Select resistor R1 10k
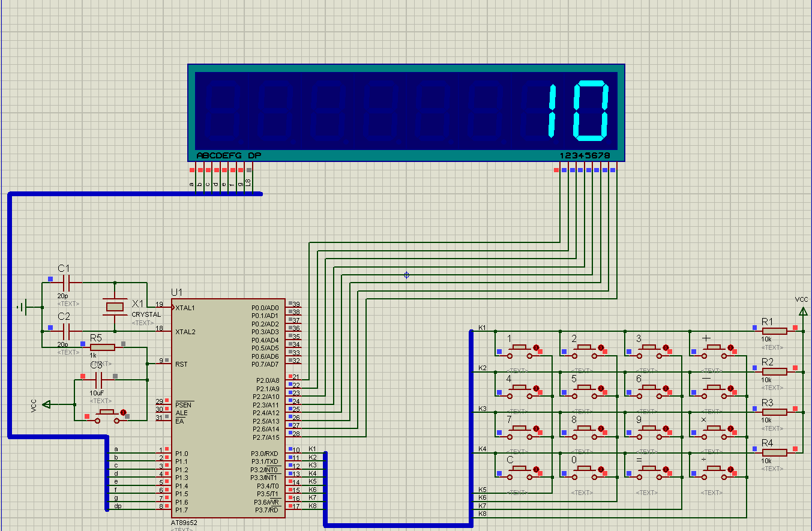This screenshot has height=531, width=812. [775, 331]
